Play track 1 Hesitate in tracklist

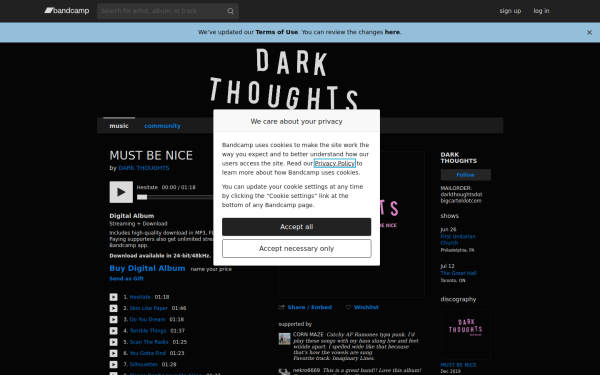pyautogui.click(x=114, y=297)
